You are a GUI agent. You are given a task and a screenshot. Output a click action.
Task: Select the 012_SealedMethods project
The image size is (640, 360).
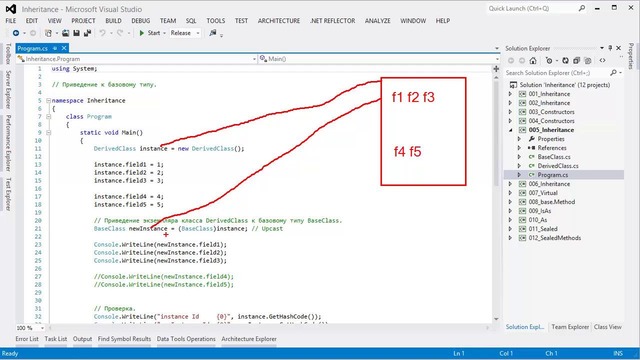pos(554,238)
